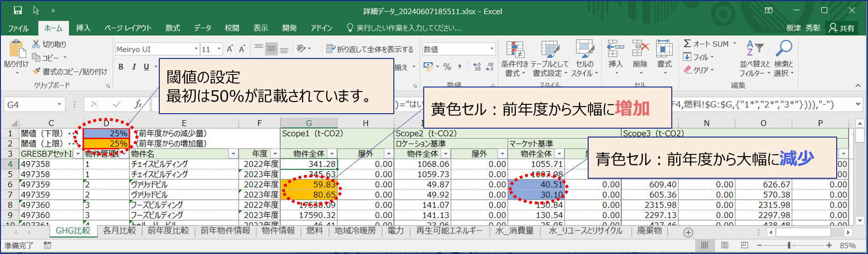This screenshot has height=254, width=868.
Task: Increase font size with larger A icon
Action: pos(230,49)
